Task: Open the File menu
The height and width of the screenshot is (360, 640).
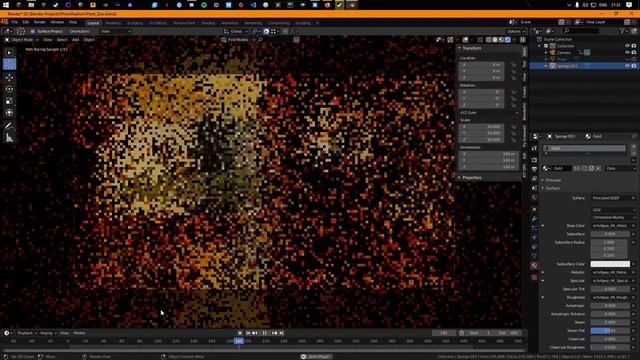Action: coord(15,22)
